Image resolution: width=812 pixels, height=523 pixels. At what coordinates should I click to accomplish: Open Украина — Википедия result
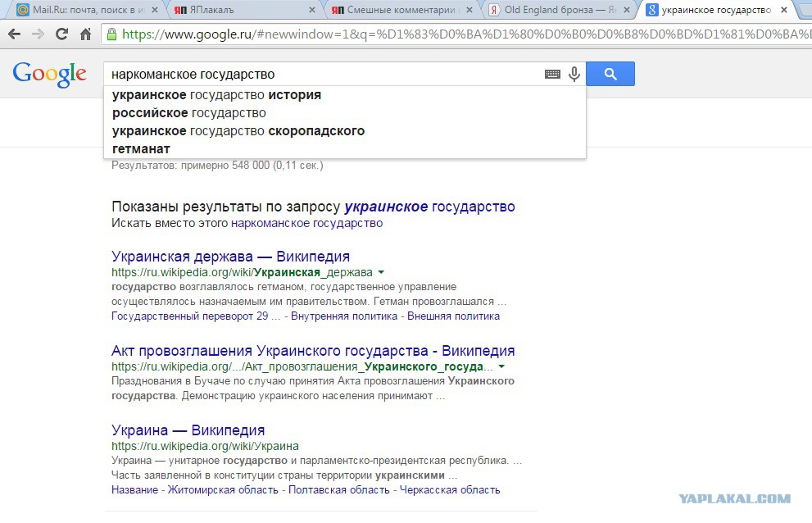(188, 430)
